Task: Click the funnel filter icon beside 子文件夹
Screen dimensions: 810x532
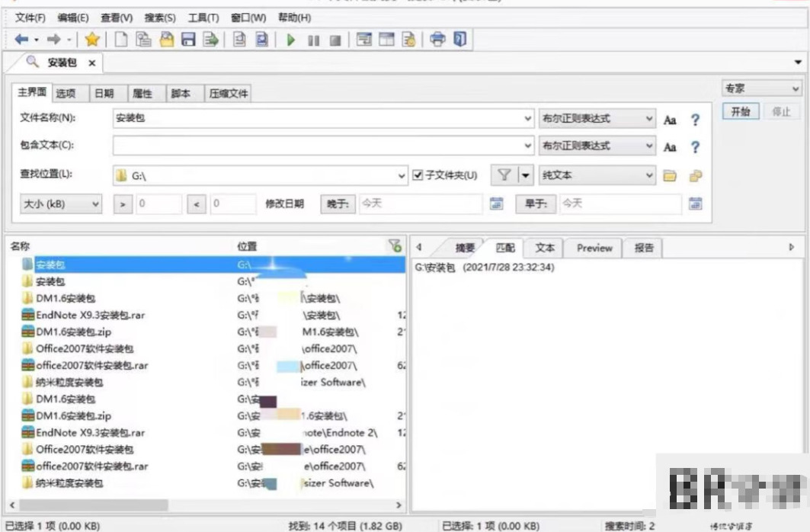Action: tap(504, 175)
